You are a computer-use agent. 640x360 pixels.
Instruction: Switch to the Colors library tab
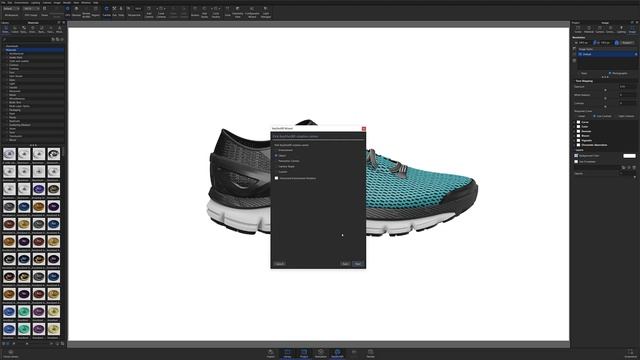click(x=15, y=29)
